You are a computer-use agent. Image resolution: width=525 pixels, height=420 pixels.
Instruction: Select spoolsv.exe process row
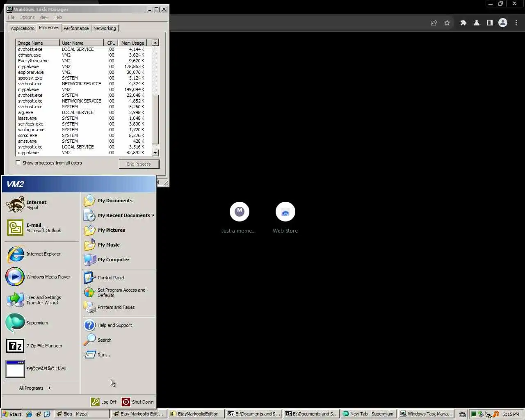point(84,78)
